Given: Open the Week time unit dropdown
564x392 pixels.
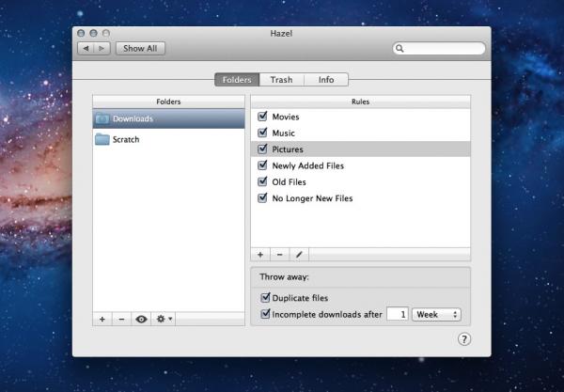Looking at the screenshot, I should (436, 314).
